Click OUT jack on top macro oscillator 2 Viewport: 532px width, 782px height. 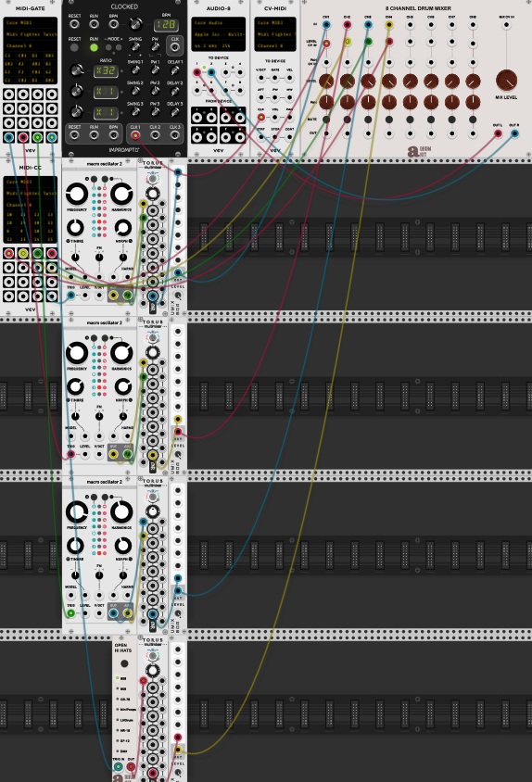pos(113,296)
